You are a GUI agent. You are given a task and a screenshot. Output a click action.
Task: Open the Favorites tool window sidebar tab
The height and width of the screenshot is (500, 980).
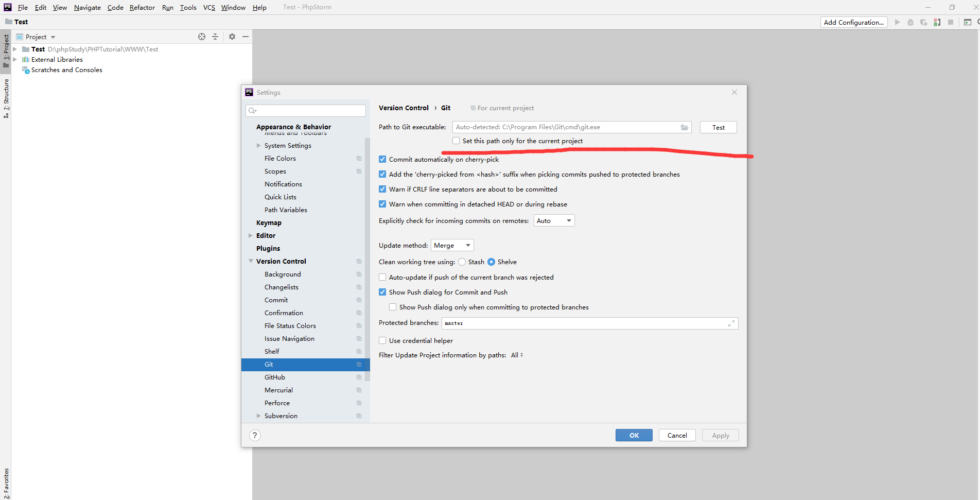pos(6,483)
